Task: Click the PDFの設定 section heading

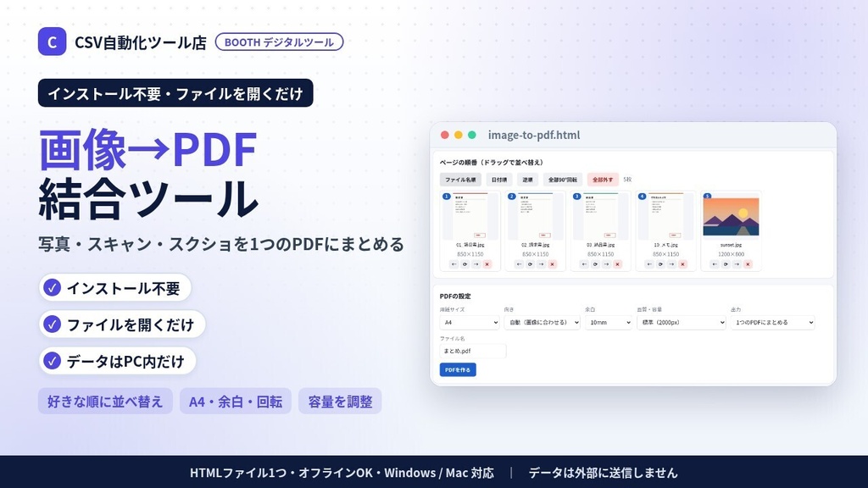Action: pos(455,297)
